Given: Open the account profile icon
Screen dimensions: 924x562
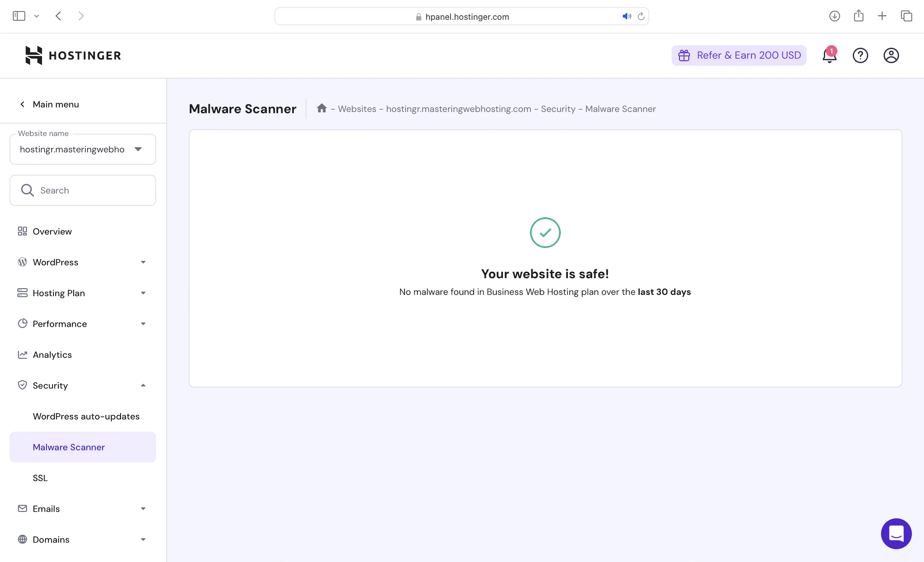Looking at the screenshot, I should [891, 55].
